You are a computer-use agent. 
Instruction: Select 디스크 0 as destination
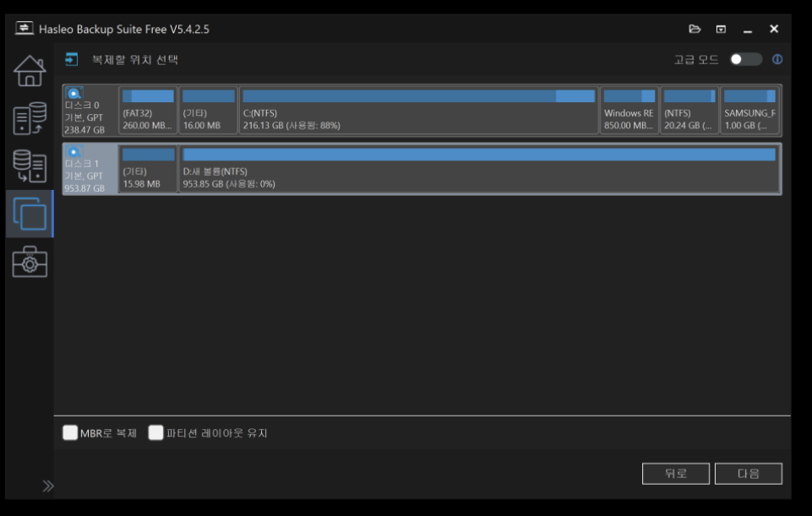coord(89,110)
